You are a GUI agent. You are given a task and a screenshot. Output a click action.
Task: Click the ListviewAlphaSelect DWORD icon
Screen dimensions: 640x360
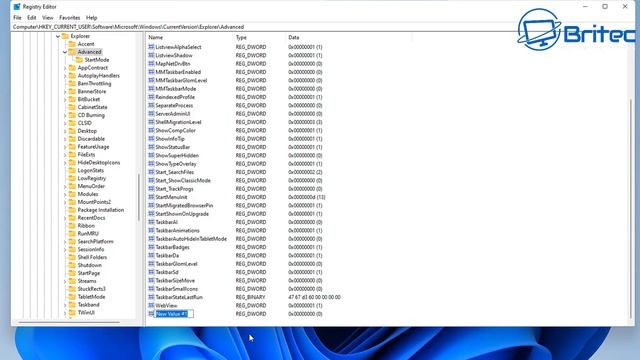(x=151, y=47)
